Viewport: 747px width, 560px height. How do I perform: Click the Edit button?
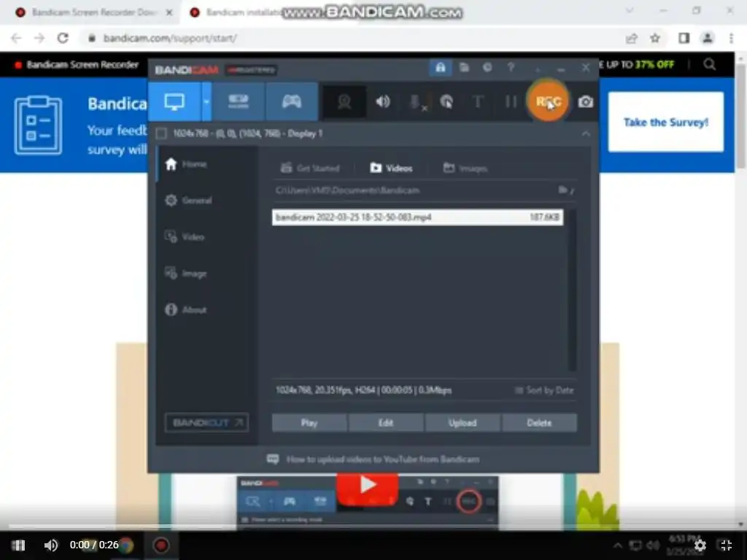coord(386,423)
